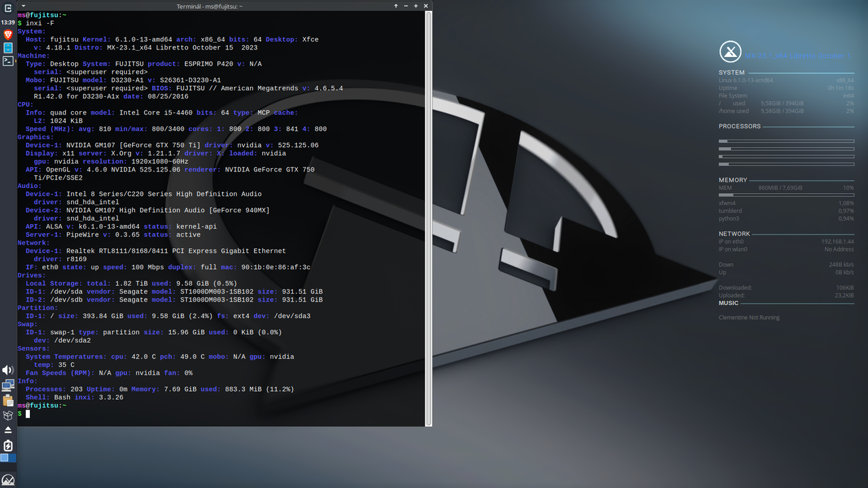This screenshot has width=868, height=488.
Task: Click the 'python3' process entry
Action: click(x=729, y=218)
